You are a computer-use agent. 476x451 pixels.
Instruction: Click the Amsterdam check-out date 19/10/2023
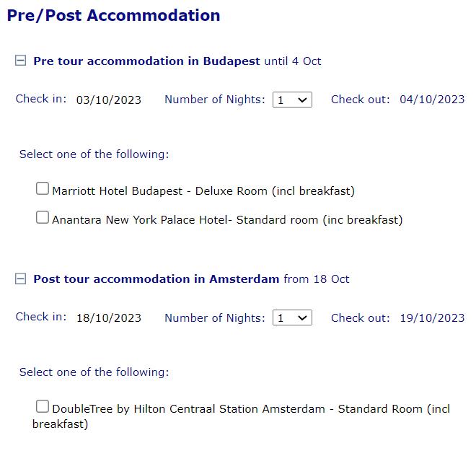[x=432, y=318]
